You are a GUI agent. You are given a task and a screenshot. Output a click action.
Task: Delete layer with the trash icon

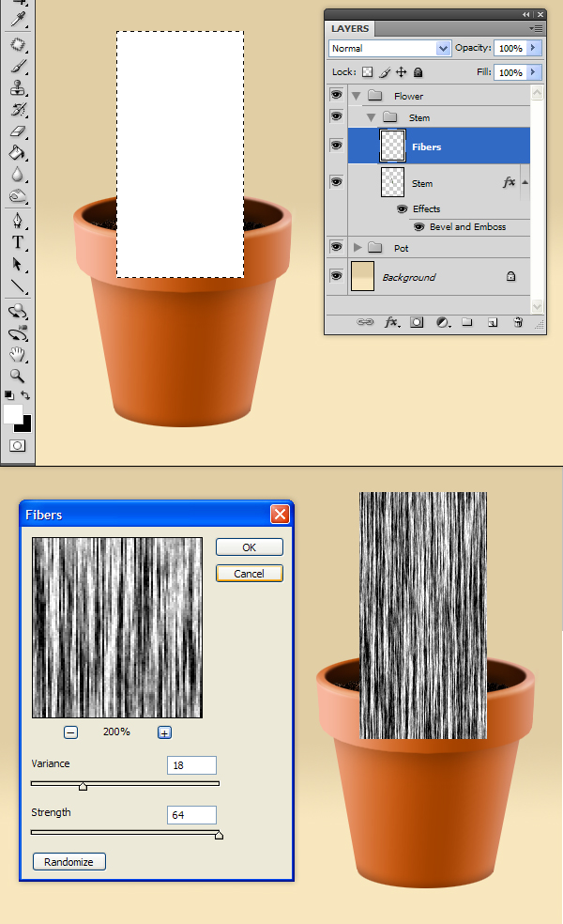click(517, 322)
